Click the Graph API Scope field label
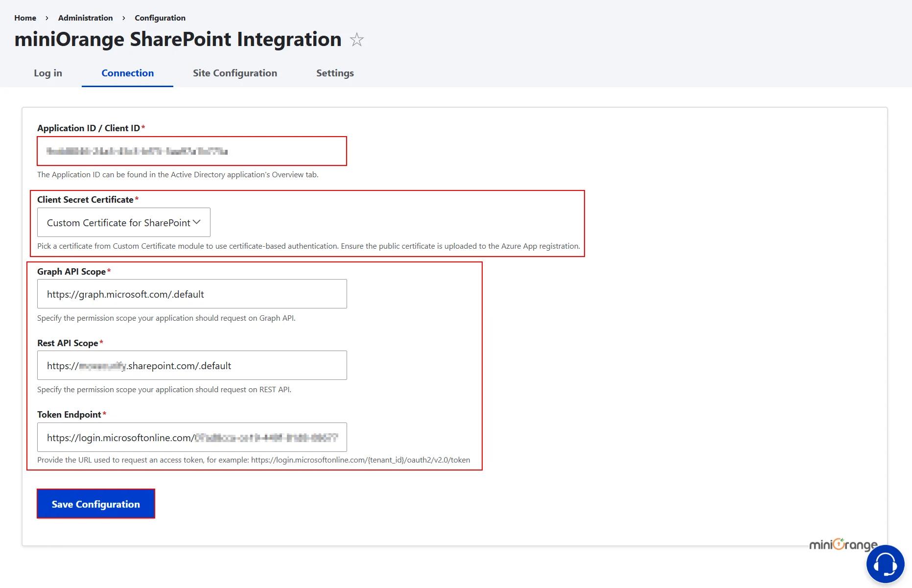 [71, 271]
